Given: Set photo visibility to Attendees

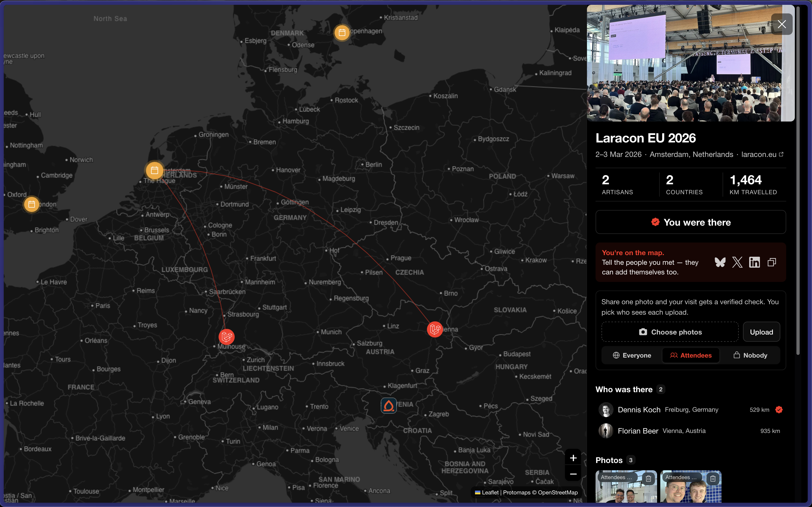Looking at the screenshot, I should 691,355.
